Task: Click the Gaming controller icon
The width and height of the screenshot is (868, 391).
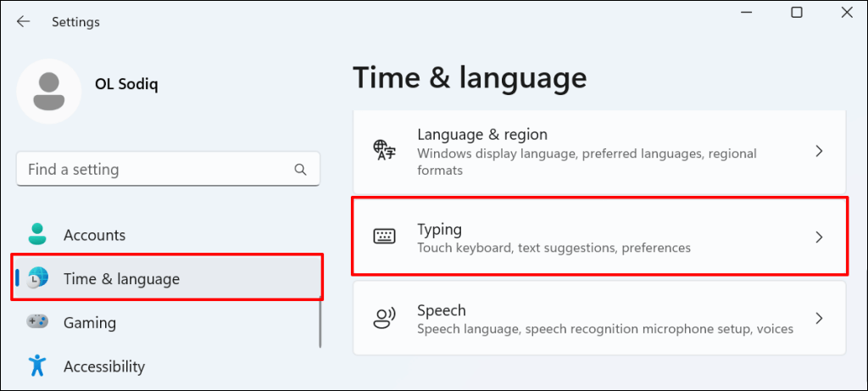Action: click(36, 322)
